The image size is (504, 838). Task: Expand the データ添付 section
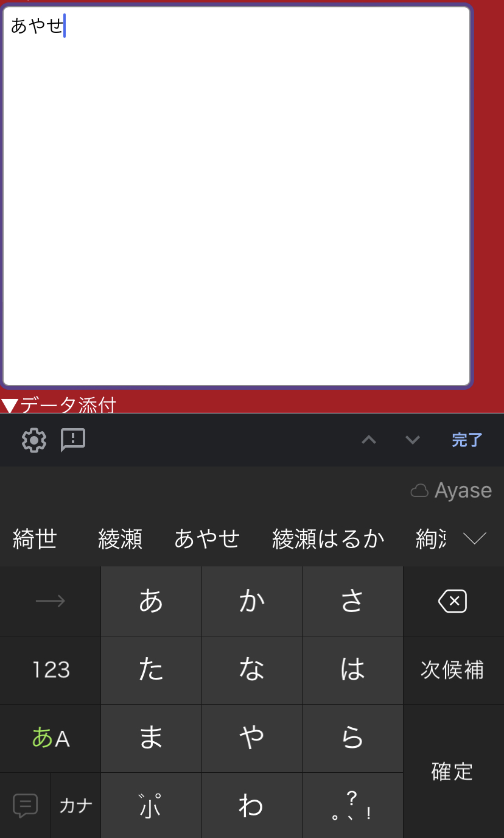(x=58, y=404)
